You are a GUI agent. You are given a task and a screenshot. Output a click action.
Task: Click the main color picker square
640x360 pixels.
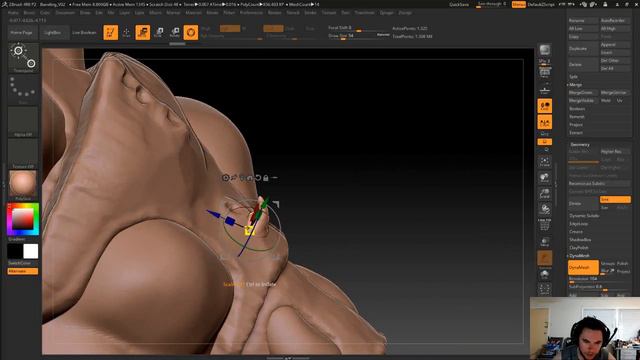pyautogui.click(x=22, y=219)
